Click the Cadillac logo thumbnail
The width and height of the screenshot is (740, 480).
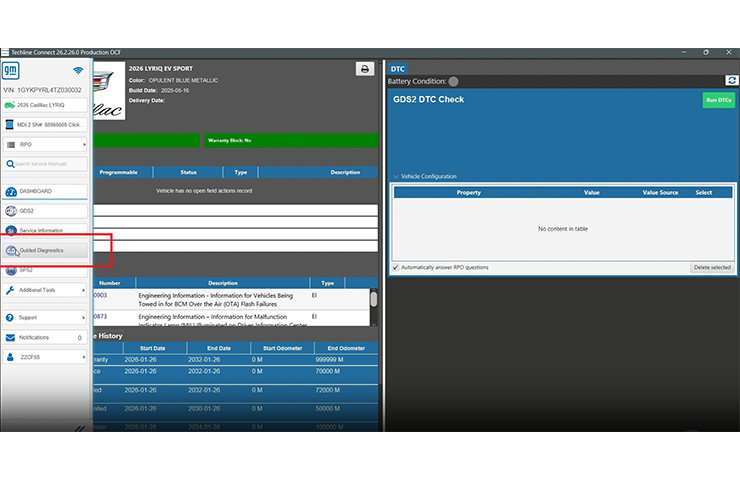[109, 91]
